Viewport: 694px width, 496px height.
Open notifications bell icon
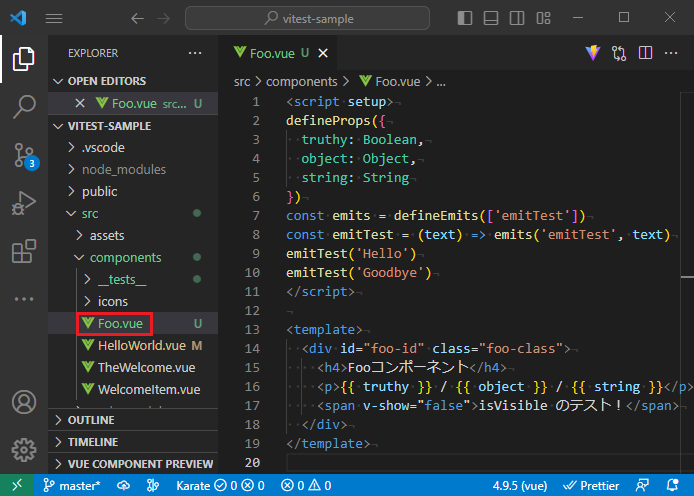coord(673,485)
